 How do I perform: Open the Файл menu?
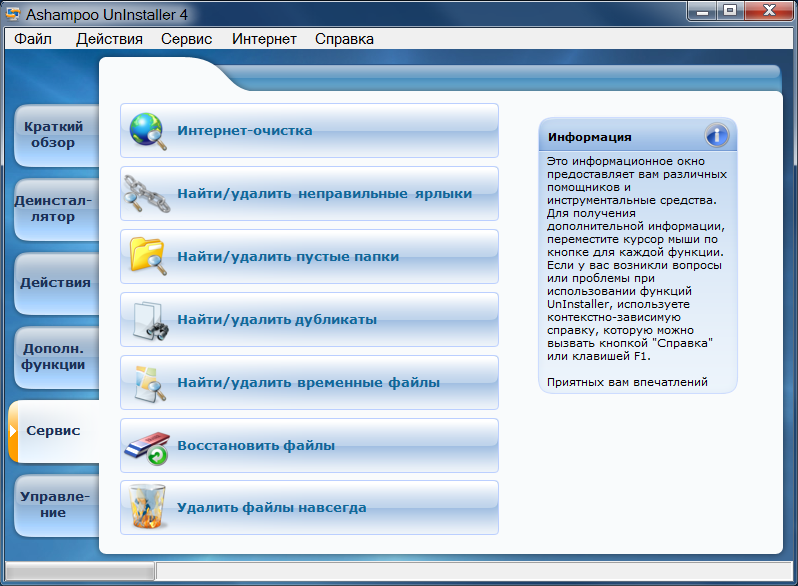(x=33, y=39)
